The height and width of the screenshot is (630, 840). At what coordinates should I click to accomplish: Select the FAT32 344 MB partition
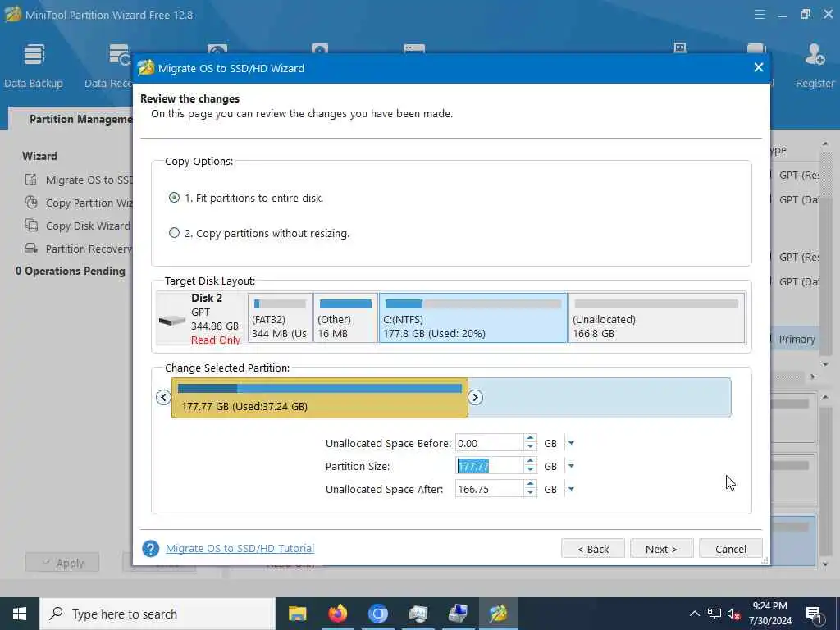(281, 317)
